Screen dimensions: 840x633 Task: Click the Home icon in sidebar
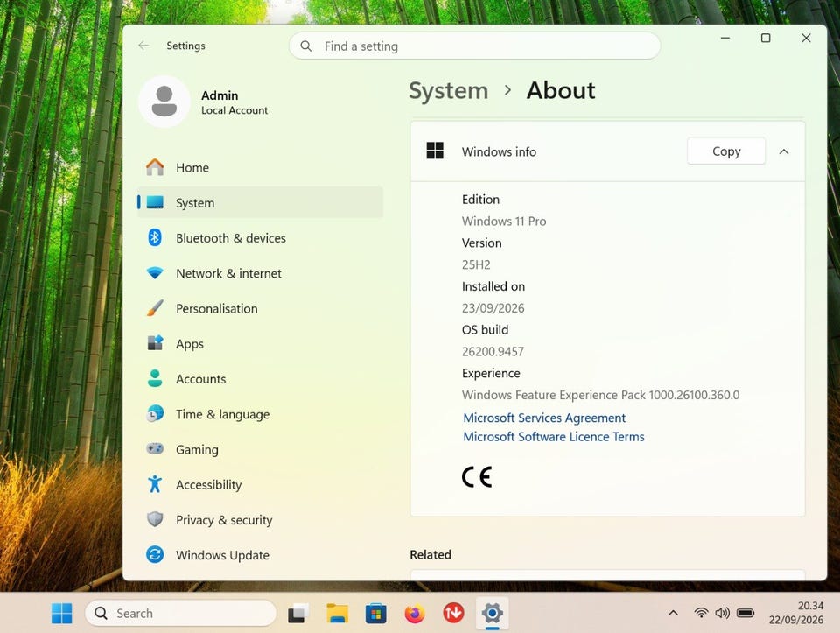tap(155, 167)
